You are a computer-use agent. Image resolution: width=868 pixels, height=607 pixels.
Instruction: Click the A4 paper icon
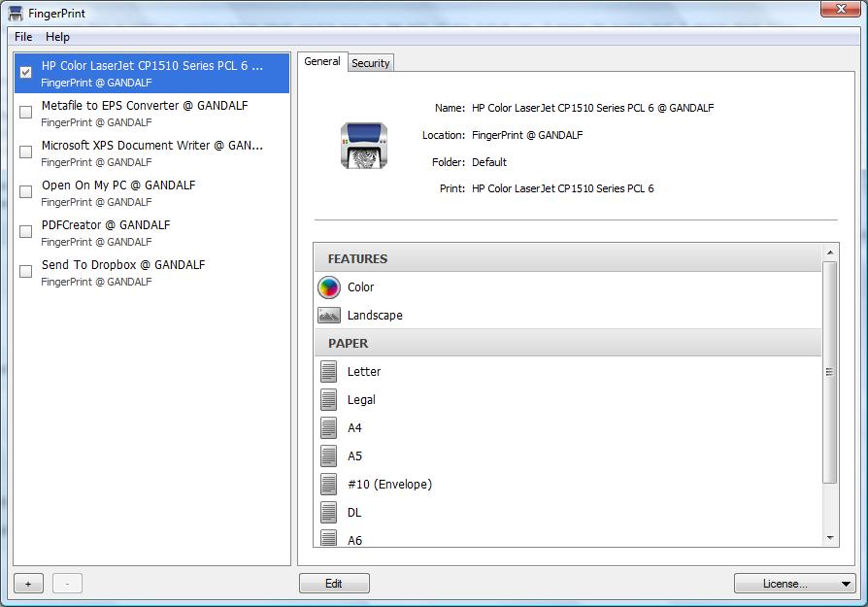329,428
